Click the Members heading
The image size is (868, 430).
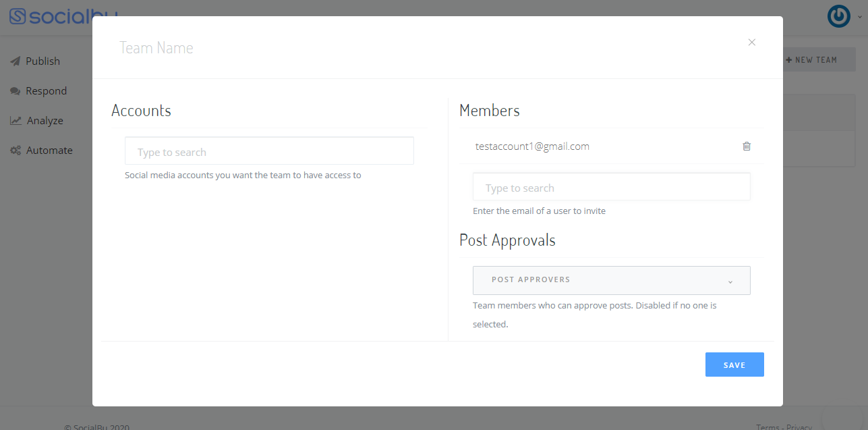(490, 111)
